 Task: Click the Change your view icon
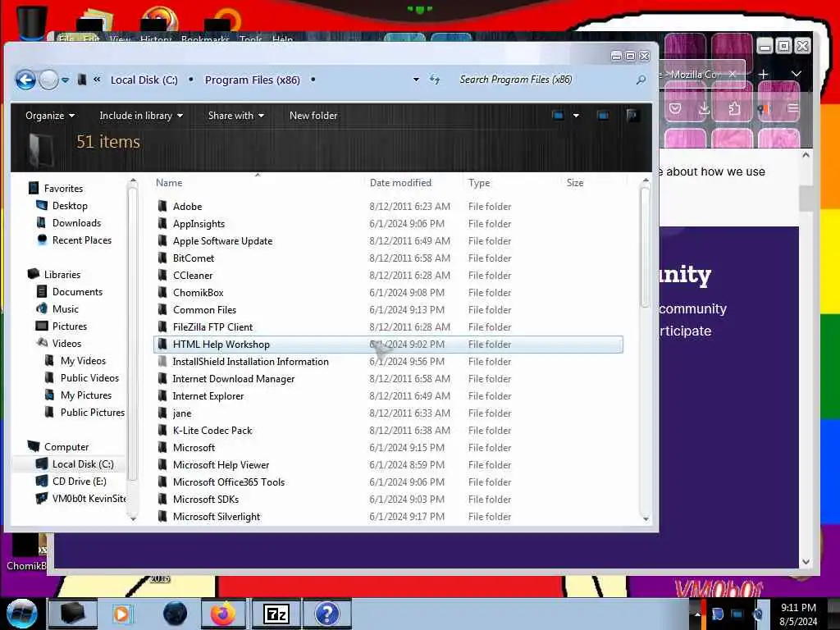point(558,116)
